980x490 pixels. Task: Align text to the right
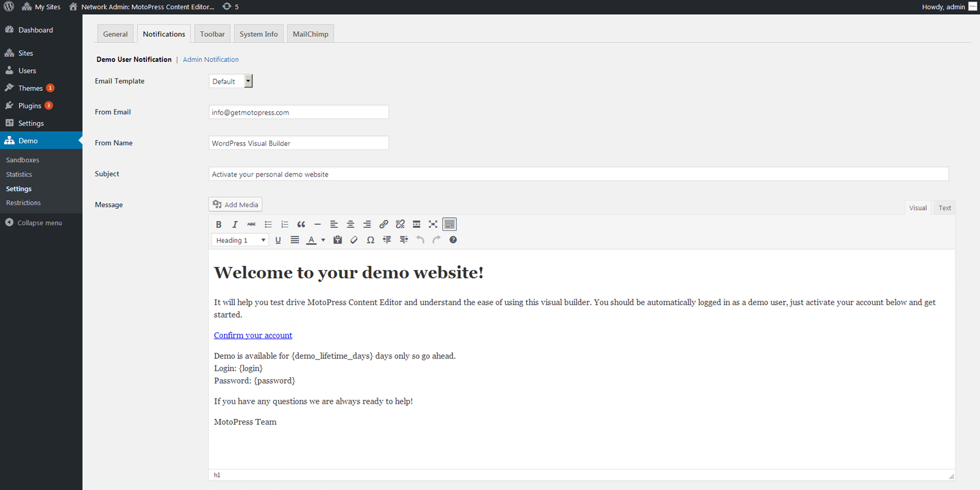367,224
